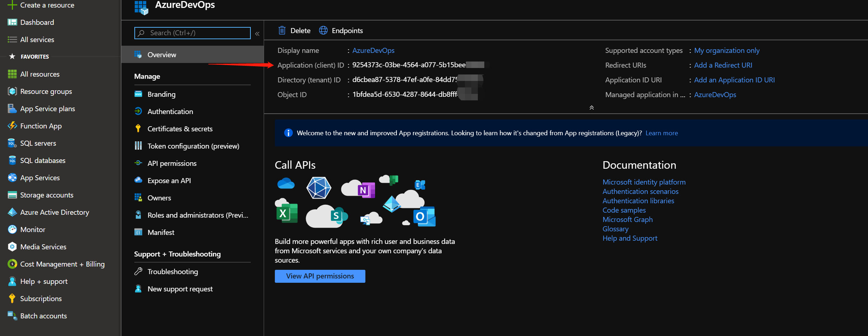The width and height of the screenshot is (868, 336).
Task: Open Endpoints via the globe icon
Action: [323, 31]
